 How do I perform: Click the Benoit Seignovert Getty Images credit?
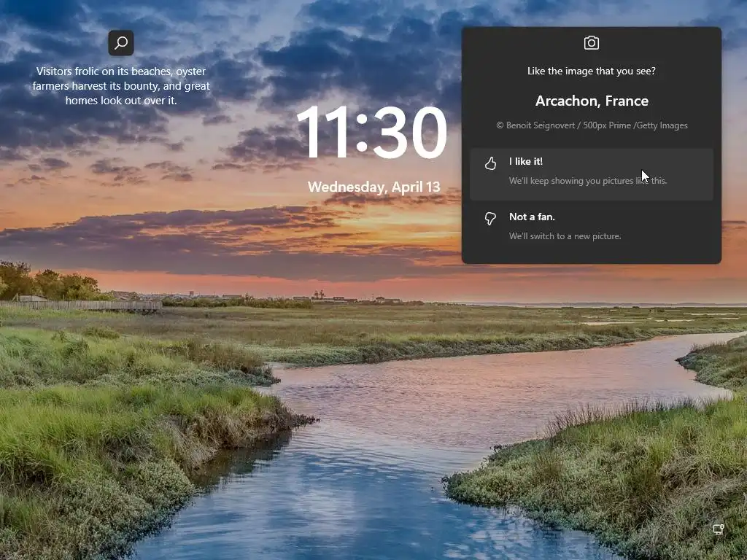(x=592, y=125)
